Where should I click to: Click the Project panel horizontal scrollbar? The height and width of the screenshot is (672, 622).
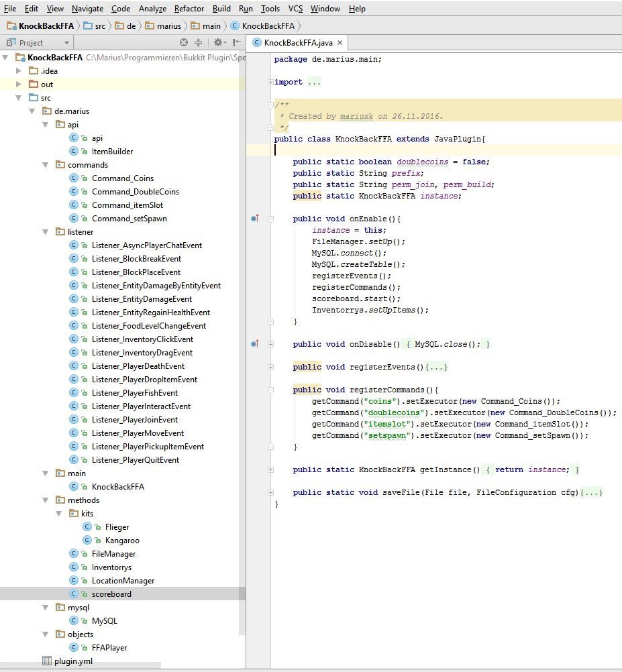point(81,665)
